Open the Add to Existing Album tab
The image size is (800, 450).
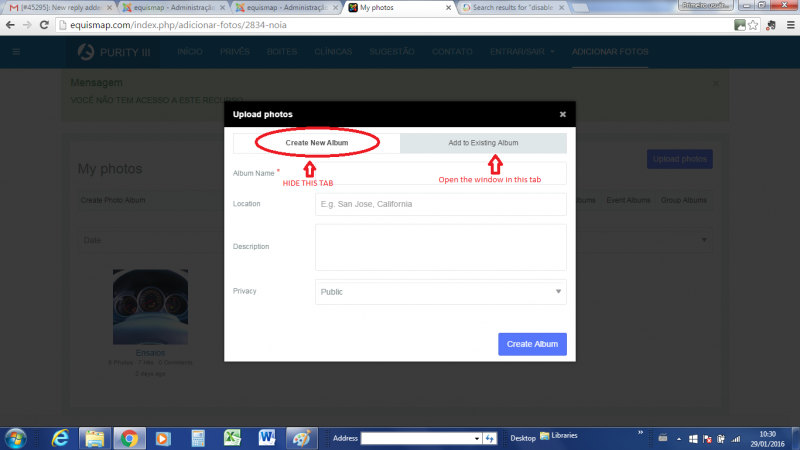(x=483, y=143)
